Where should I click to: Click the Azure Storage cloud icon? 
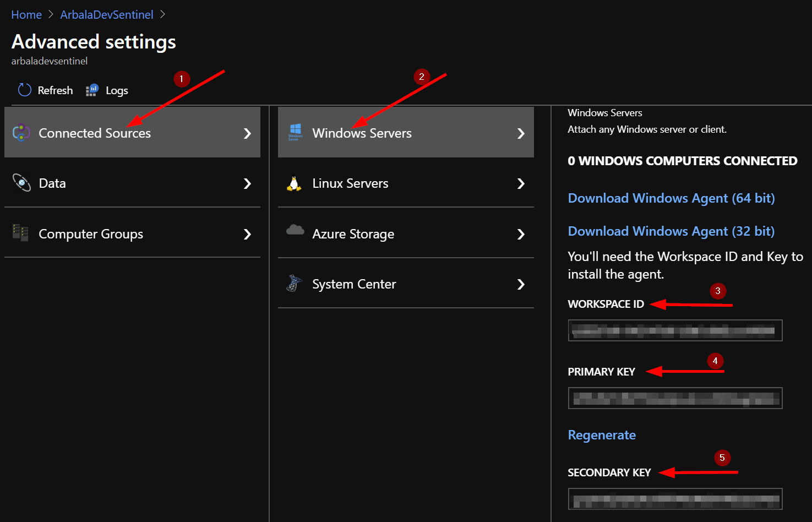(295, 230)
